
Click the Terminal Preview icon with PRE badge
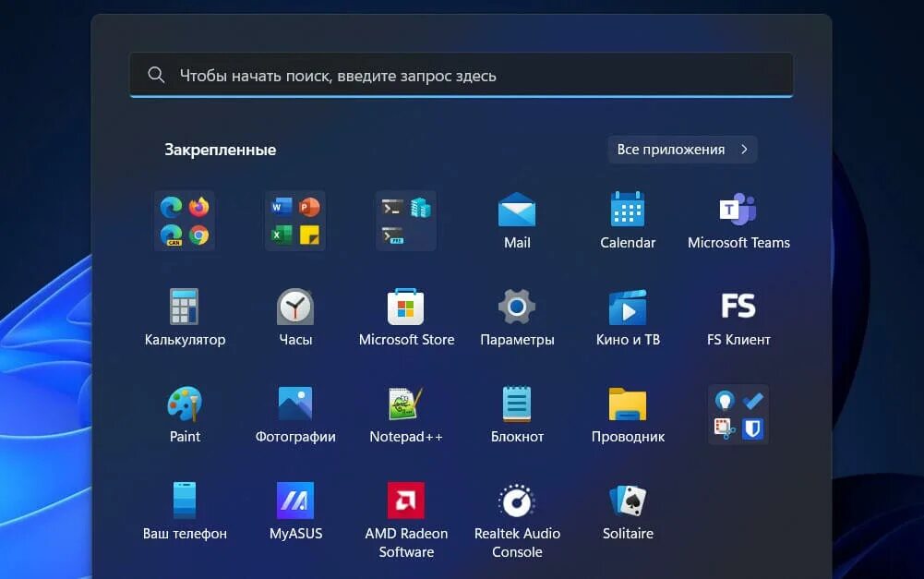click(x=392, y=235)
